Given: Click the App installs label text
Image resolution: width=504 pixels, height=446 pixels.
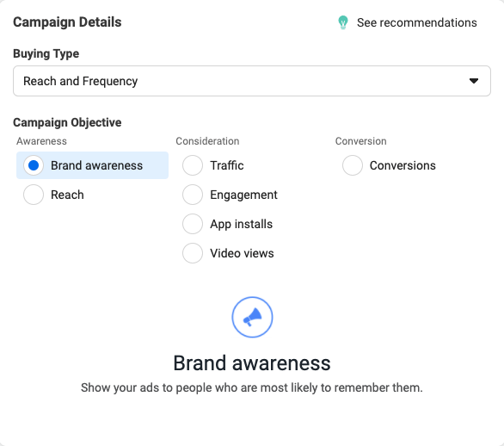Looking at the screenshot, I should [x=242, y=224].
